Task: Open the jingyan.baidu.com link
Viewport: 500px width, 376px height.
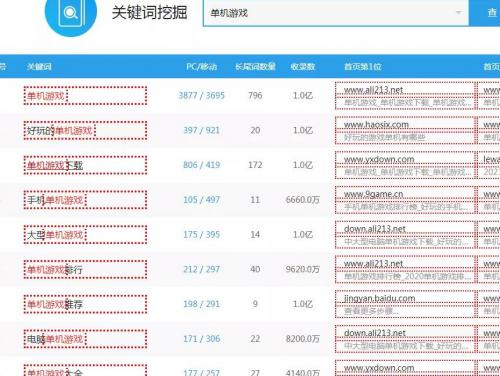Action: (x=380, y=298)
